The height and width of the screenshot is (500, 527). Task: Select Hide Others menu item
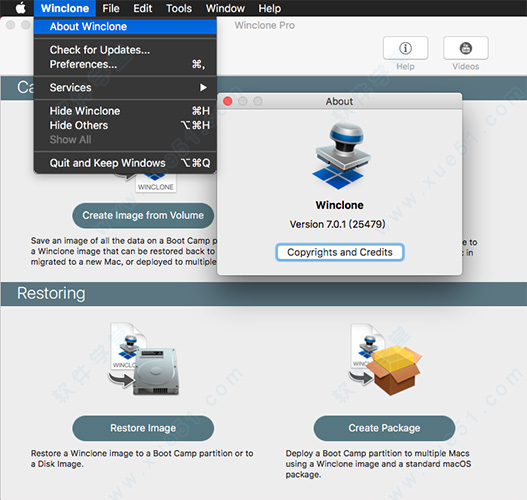(x=125, y=125)
